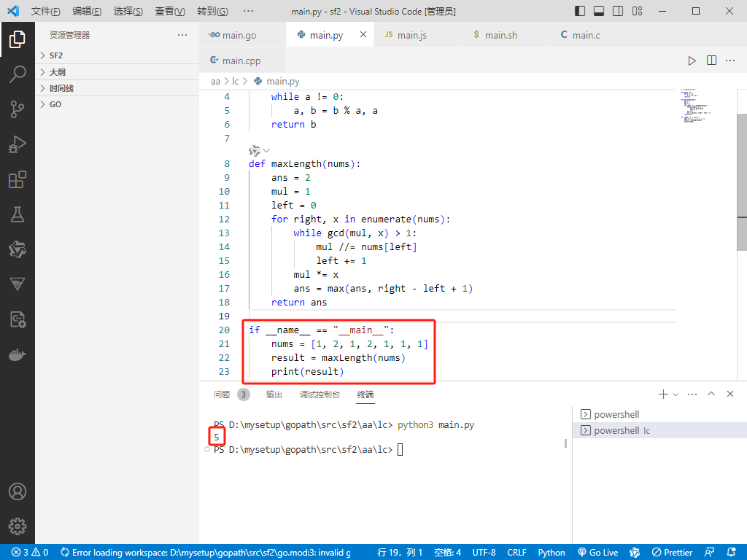
Task: Toggle secondary side bar layout icon
Action: pos(618,11)
